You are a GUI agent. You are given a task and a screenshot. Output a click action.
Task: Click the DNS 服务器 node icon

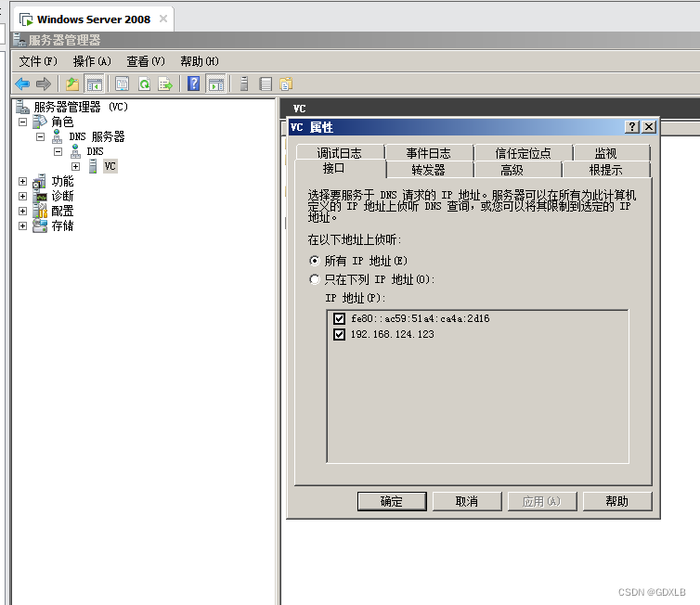point(57,136)
